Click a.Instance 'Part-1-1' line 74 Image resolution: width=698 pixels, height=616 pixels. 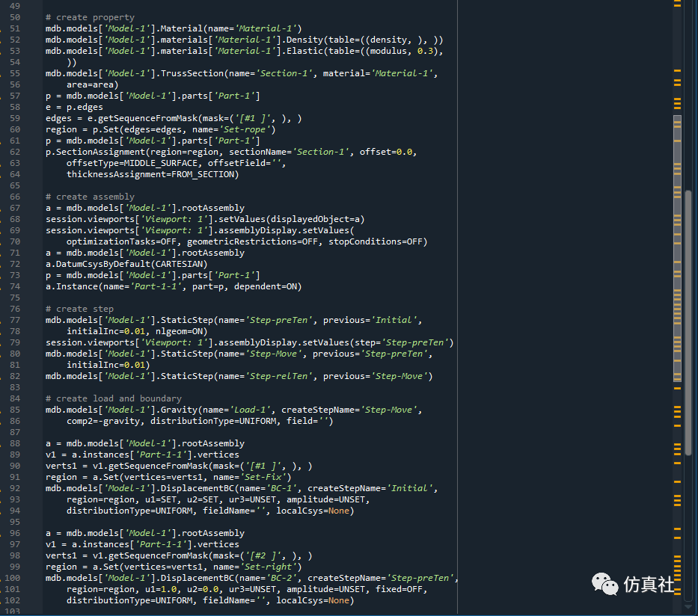click(x=174, y=286)
